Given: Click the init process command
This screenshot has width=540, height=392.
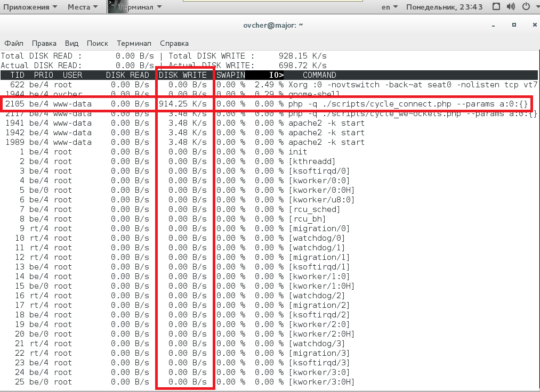Looking at the screenshot, I should pyautogui.click(x=297, y=152).
